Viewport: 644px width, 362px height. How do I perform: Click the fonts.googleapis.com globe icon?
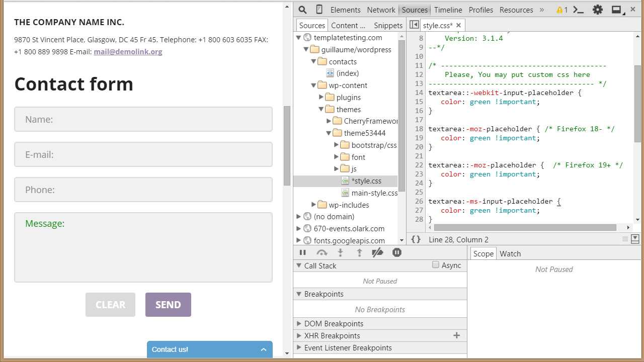pos(307,240)
